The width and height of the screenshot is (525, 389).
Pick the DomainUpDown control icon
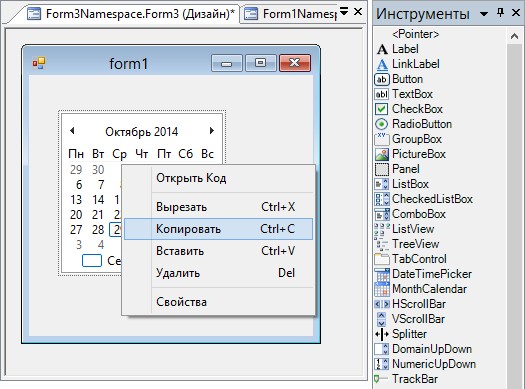click(x=382, y=349)
